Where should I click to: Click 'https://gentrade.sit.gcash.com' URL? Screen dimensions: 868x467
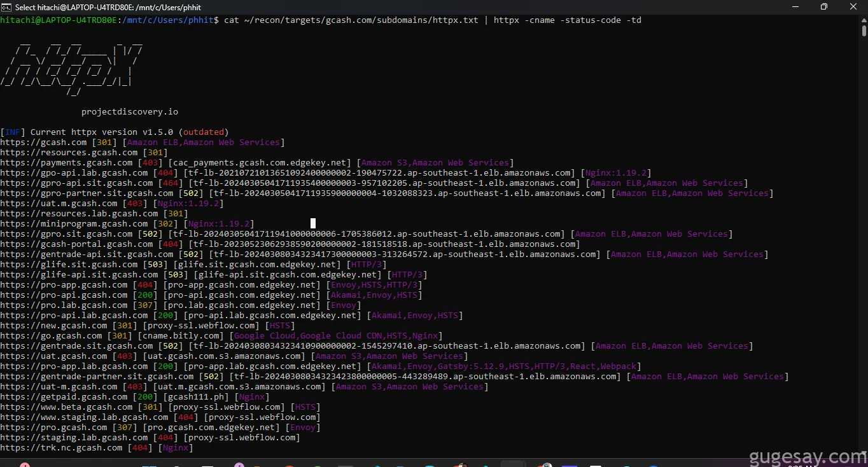[x=76, y=345]
